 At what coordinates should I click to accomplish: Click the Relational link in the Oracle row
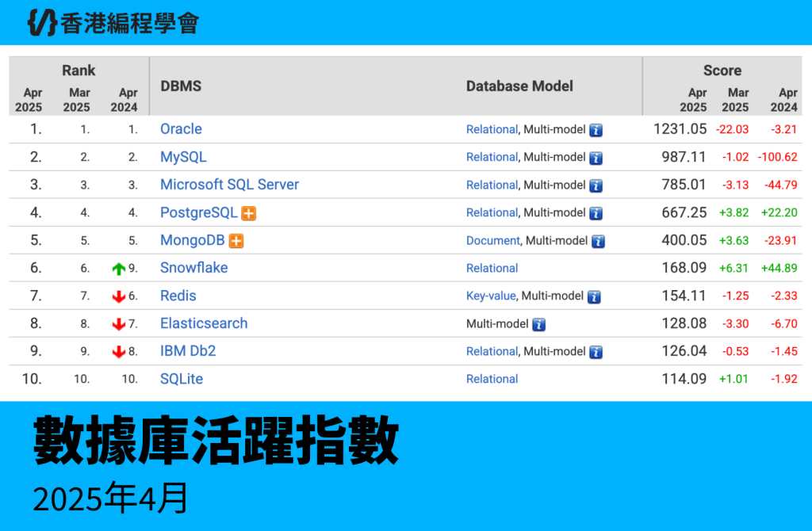click(x=492, y=129)
